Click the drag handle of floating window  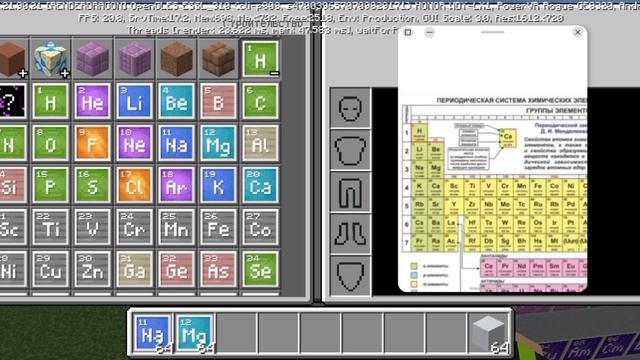pyautogui.click(x=493, y=32)
